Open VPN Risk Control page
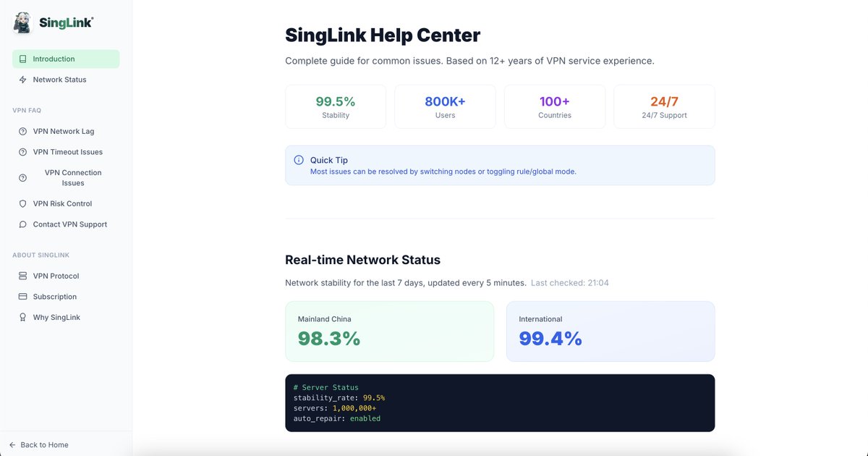868x456 pixels. pos(66,204)
